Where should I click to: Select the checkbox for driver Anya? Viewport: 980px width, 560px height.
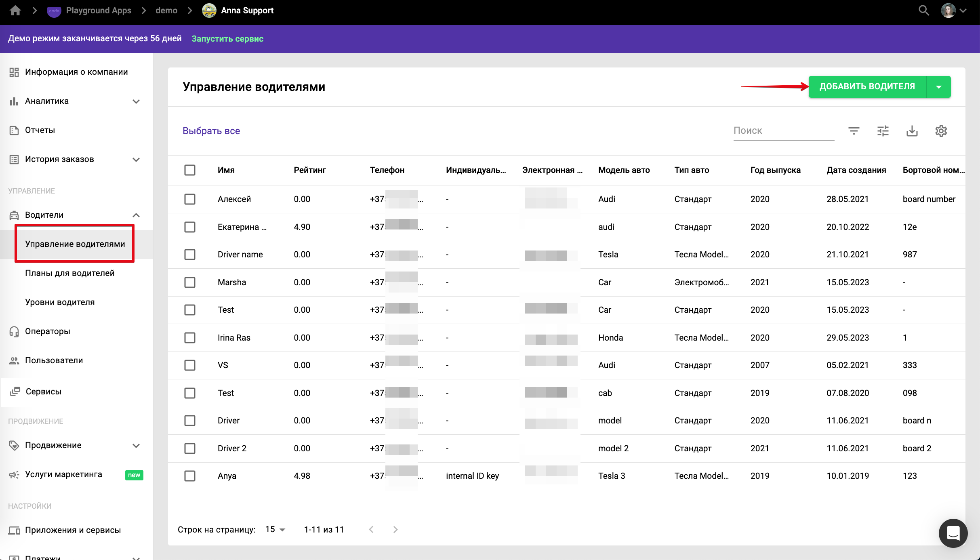[x=190, y=476]
